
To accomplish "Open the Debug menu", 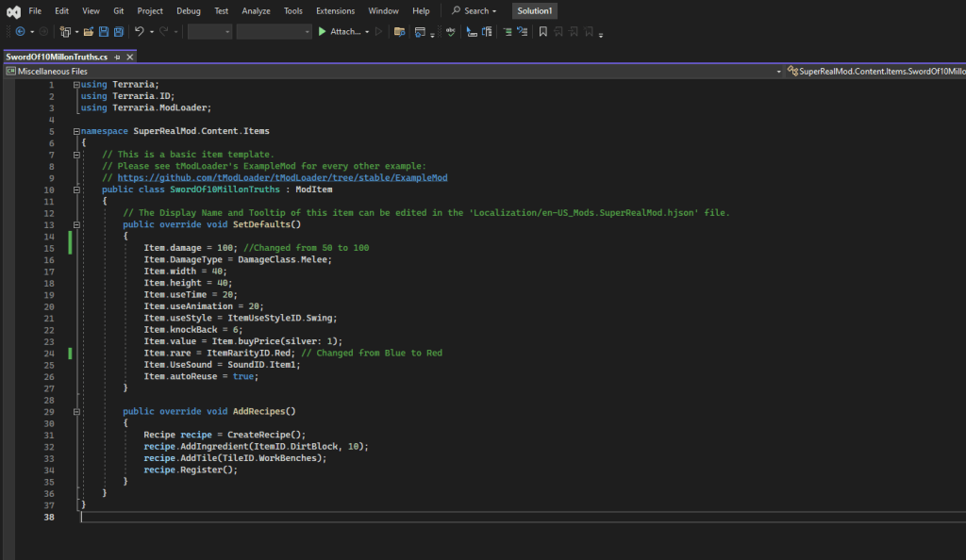I will tap(188, 11).
